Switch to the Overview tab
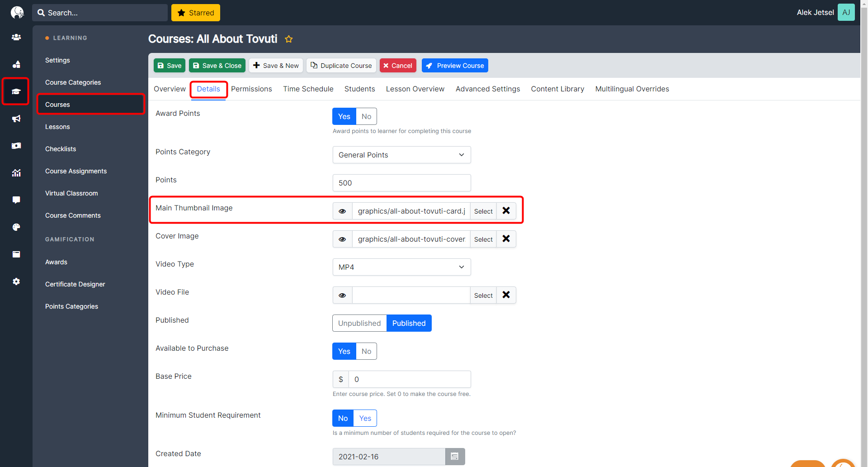Screen dimensions: 868x467 [x=170, y=89]
